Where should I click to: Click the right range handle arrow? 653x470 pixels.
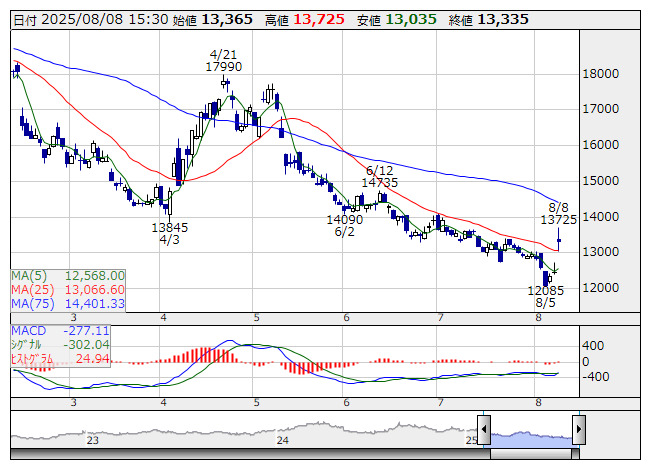point(579,431)
